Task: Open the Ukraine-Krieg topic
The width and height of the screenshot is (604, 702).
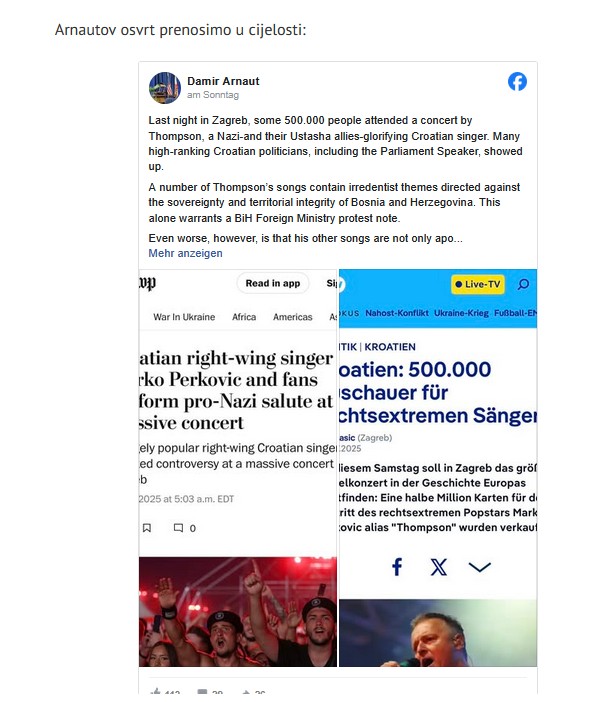Action: click(x=461, y=313)
